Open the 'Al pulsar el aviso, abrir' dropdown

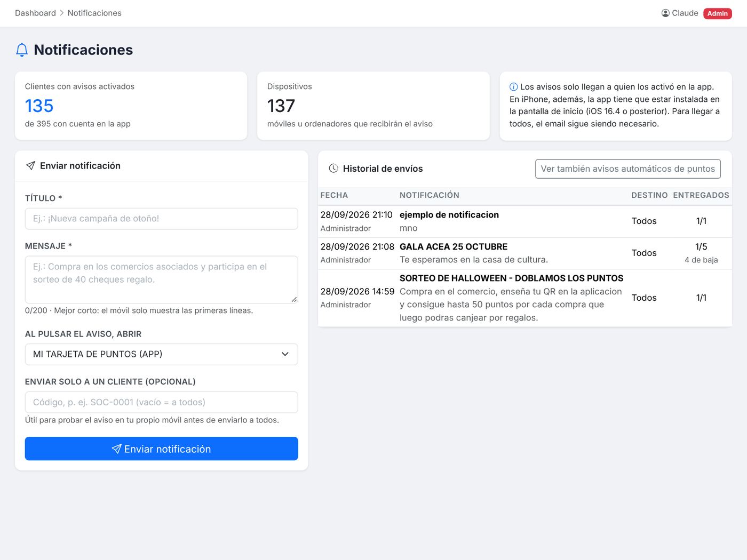[x=161, y=354]
